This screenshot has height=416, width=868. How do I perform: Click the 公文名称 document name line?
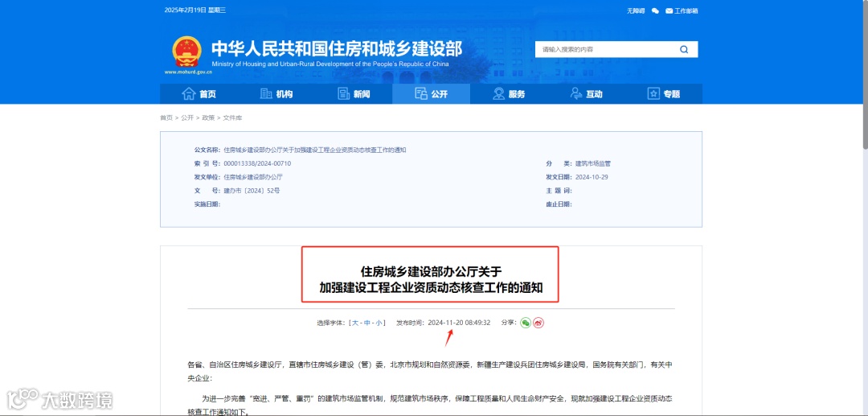tap(301, 150)
